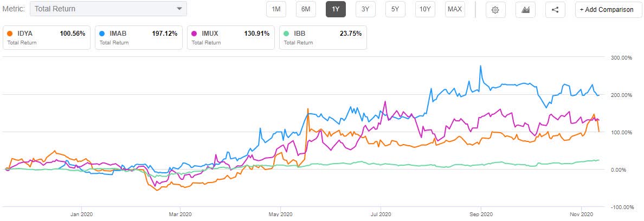Click the orange IDYA legend dot

tap(10, 33)
